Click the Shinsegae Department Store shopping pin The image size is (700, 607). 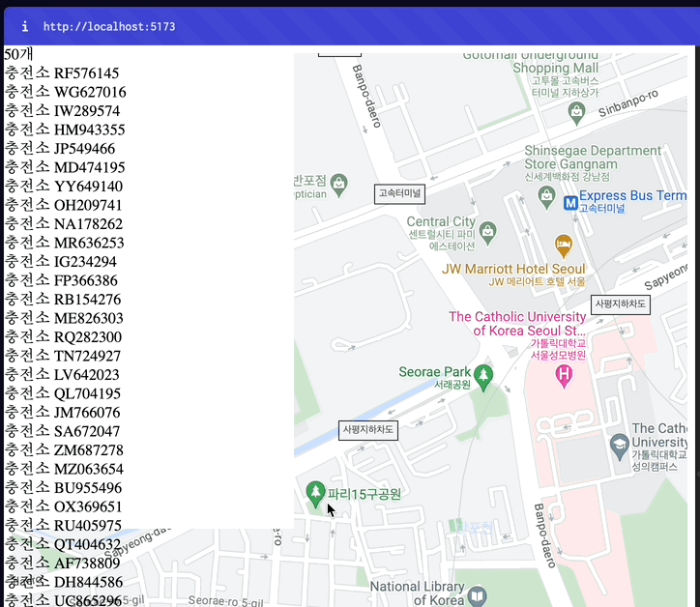[546, 197]
